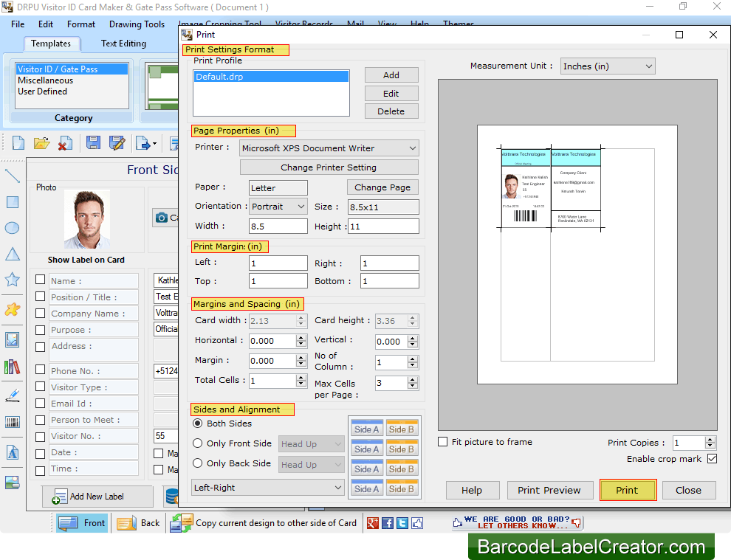Open the Printer selection dropdown
731x560 pixels.
pos(412,148)
